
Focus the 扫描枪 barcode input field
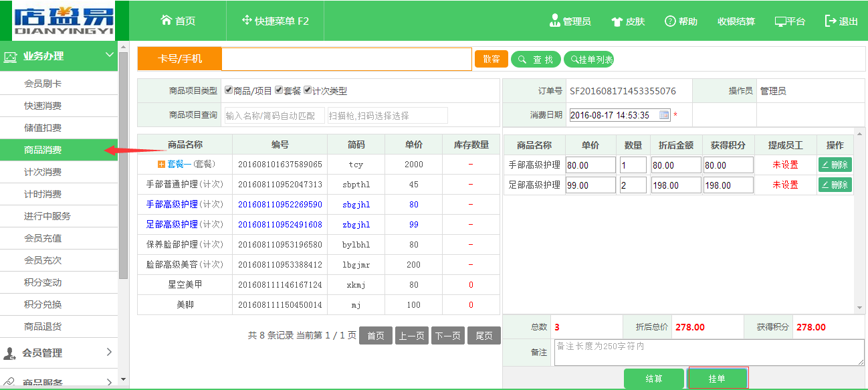click(387, 115)
